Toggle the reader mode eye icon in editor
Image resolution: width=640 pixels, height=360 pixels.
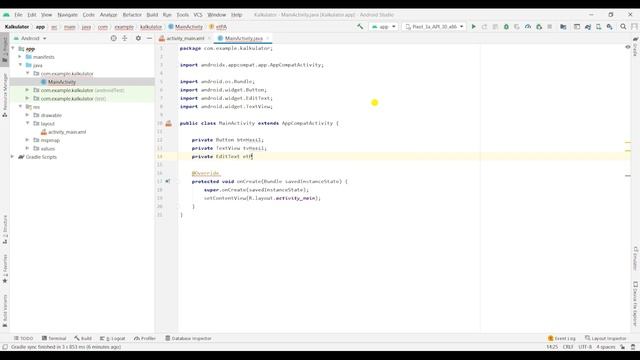(628, 47)
